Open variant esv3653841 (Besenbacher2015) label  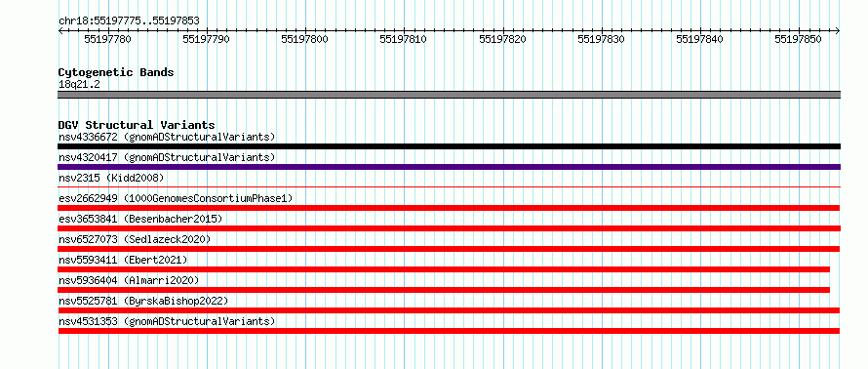(140, 219)
